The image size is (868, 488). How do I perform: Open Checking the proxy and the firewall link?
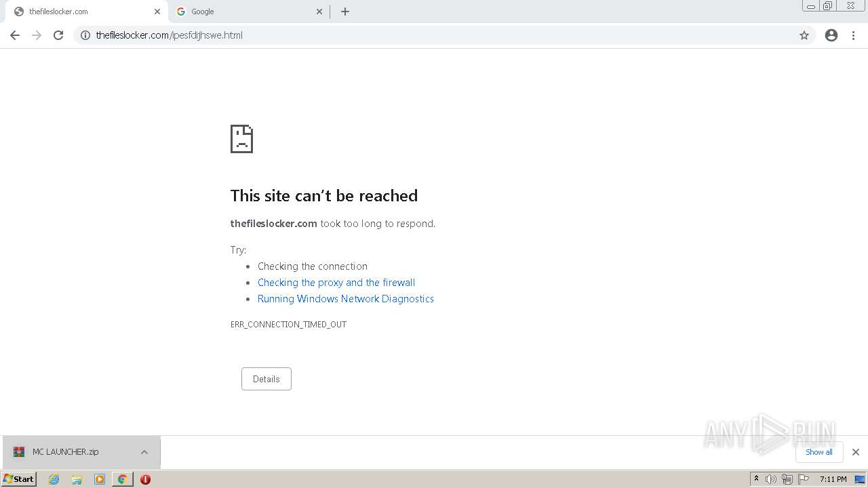click(336, 283)
